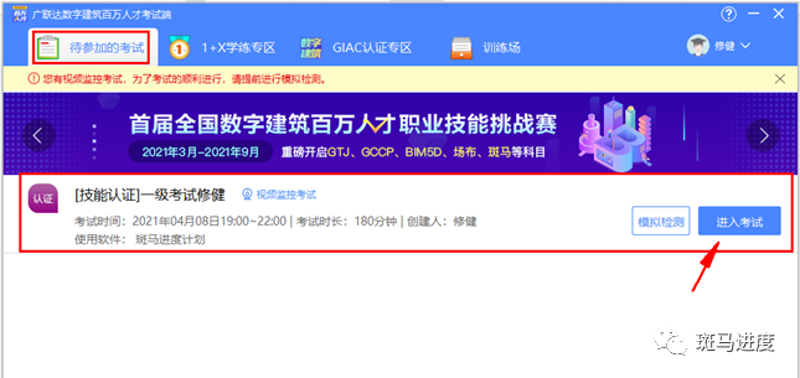800x378 pixels.
Task: Click the webcam icon beside 视频监控考试
Action: coord(247,194)
